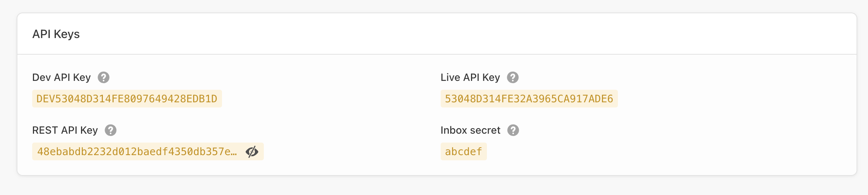
Task: Click the API Keys panel heading
Action: pyautogui.click(x=56, y=34)
